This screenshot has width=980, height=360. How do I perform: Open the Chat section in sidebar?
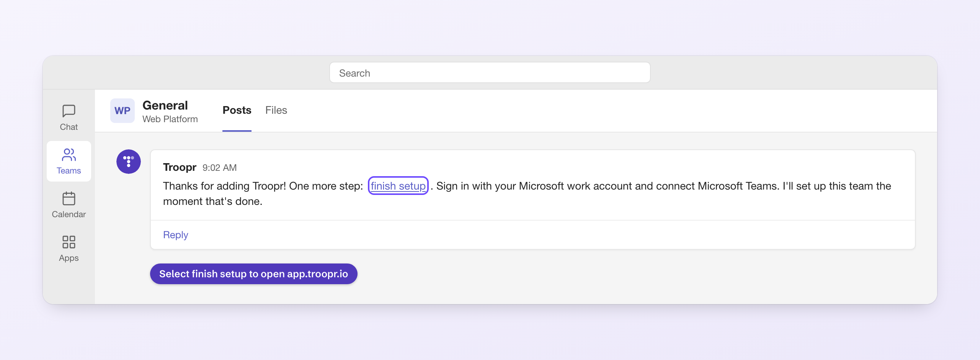[69, 118]
